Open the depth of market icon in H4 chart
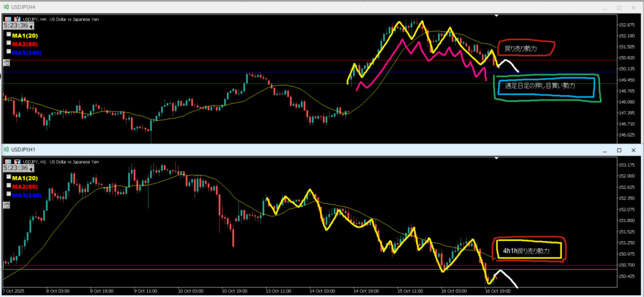The image size is (644, 297). [17, 19]
